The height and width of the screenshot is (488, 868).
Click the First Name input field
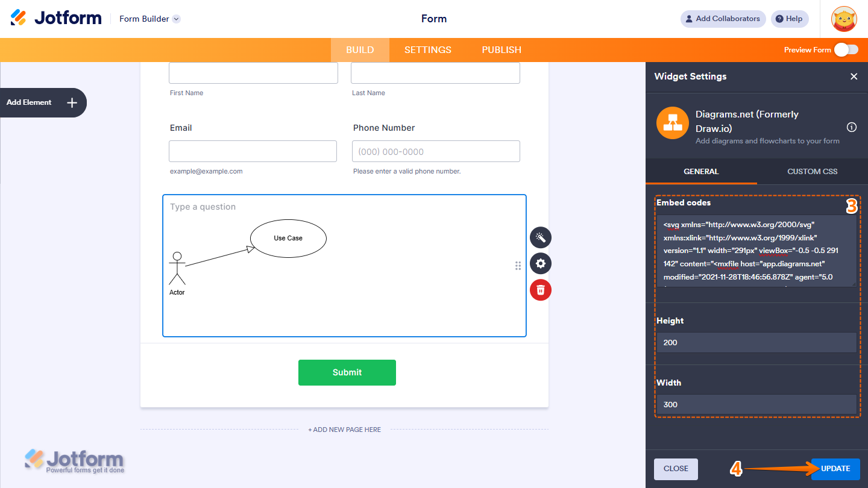pyautogui.click(x=253, y=73)
